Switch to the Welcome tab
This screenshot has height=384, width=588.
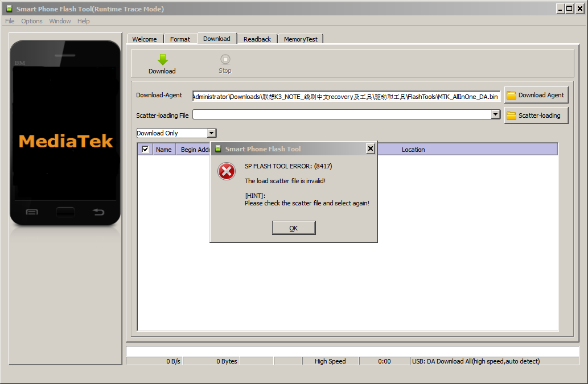click(x=145, y=39)
